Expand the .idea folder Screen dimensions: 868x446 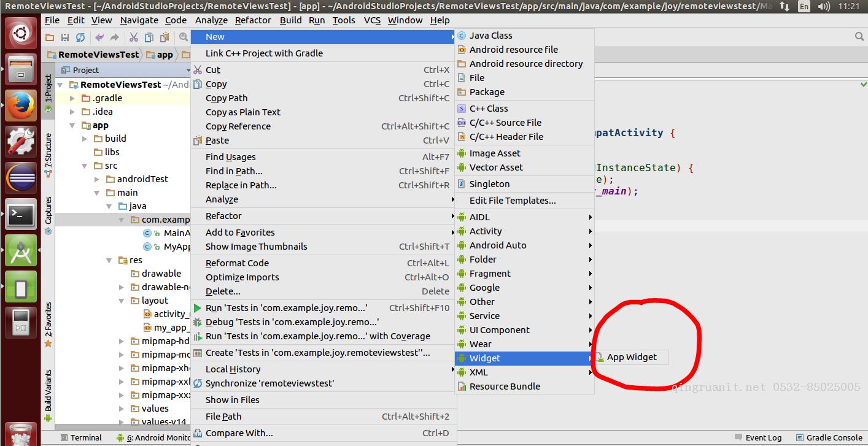click(x=72, y=112)
